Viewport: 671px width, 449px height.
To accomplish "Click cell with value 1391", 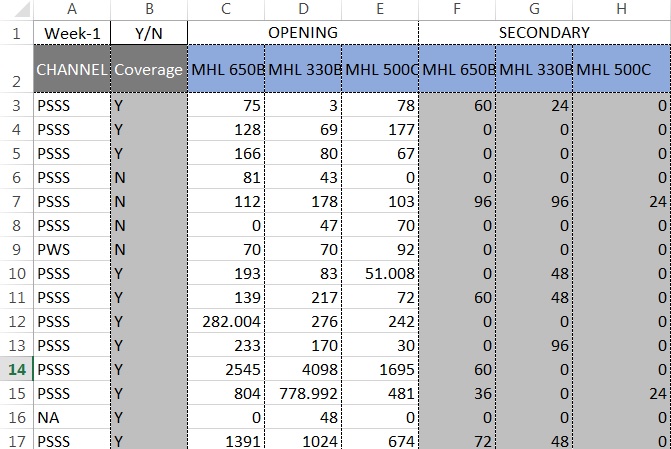I will [226, 440].
